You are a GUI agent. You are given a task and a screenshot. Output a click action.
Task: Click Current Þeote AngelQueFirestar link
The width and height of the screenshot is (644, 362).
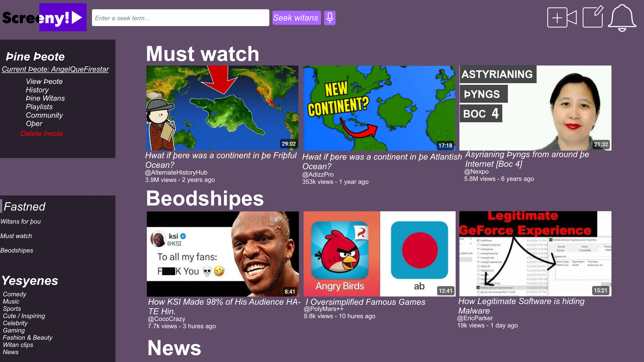[x=55, y=69]
